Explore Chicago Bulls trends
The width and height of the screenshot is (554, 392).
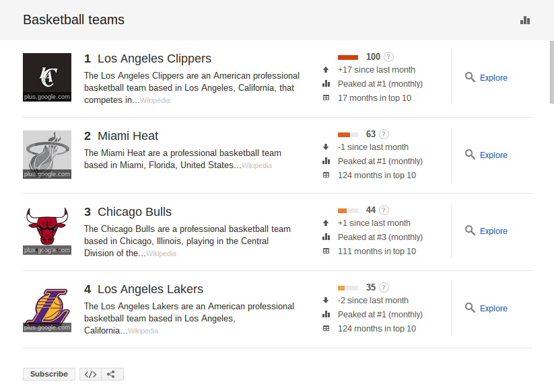493,231
